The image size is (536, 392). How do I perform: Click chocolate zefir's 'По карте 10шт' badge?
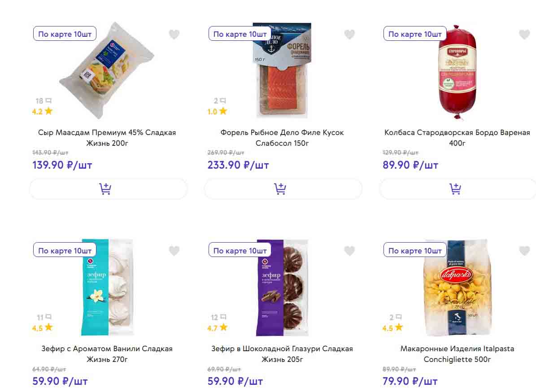[x=240, y=251]
